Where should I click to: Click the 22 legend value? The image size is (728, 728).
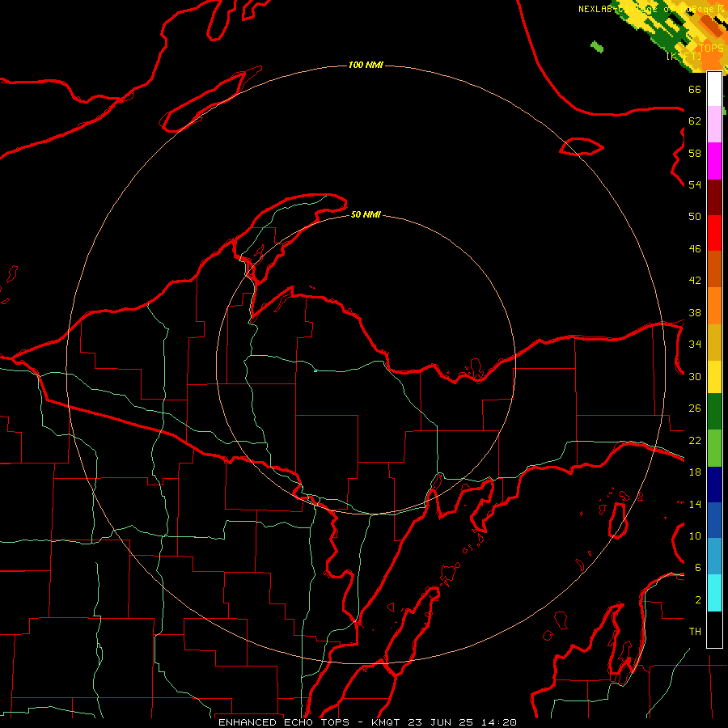click(x=695, y=440)
